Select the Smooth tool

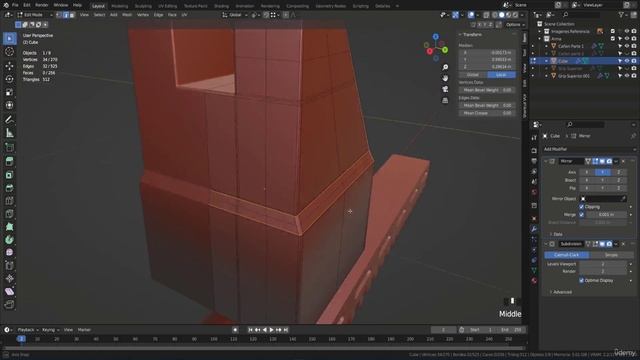point(9,253)
